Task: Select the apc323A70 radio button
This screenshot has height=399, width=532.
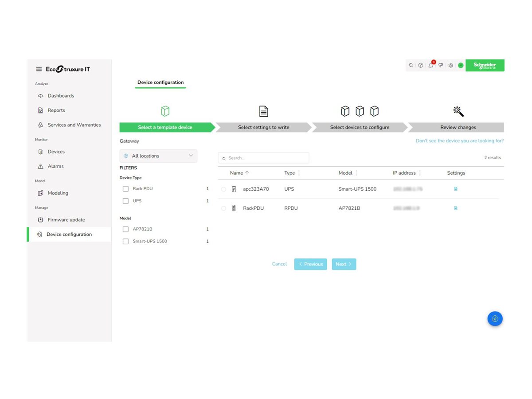Action: (x=223, y=189)
